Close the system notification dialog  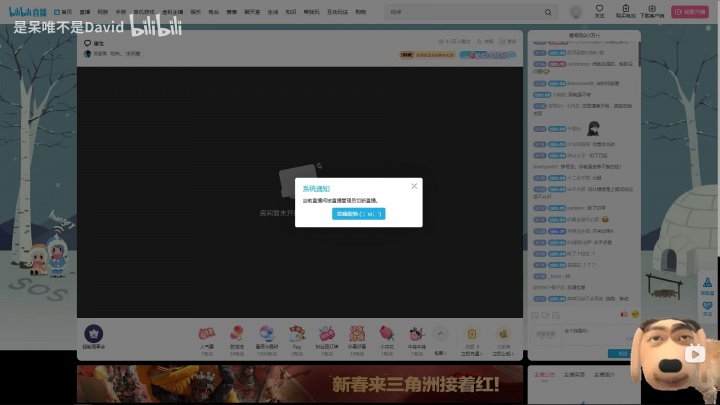(x=414, y=185)
